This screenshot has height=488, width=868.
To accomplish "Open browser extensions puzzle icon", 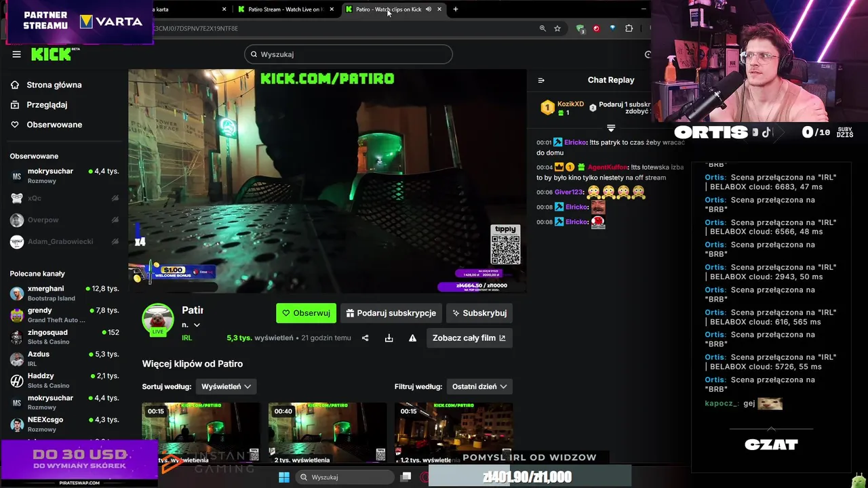I will (x=629, y=28).
